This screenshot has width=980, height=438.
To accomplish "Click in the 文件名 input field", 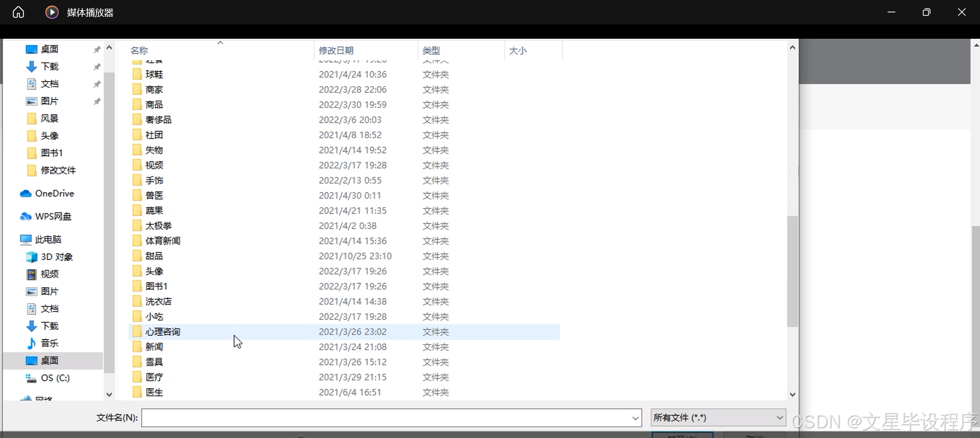I will [386, 418].
